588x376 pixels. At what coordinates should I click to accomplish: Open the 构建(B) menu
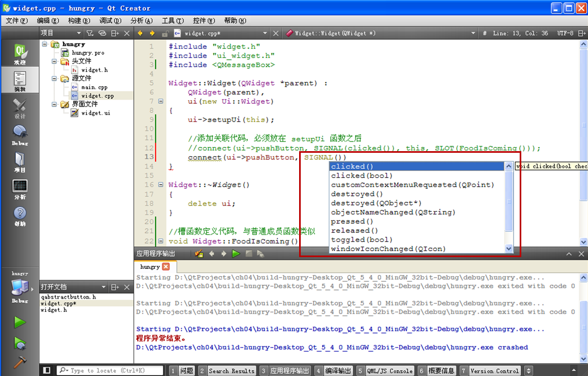pos(79,20)
